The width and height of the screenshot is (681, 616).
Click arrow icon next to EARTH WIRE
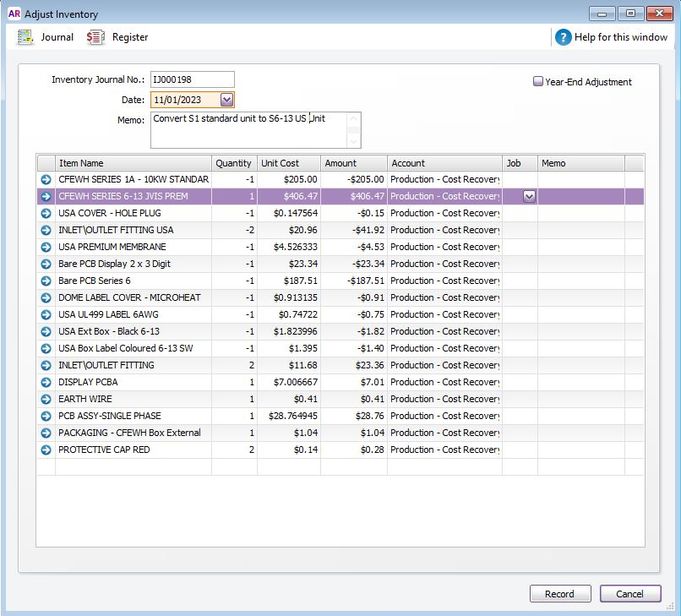(x=46, y=399)
